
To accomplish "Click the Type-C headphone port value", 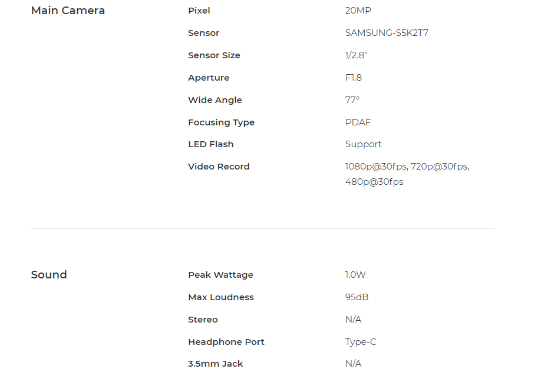I will coord(361,342).
